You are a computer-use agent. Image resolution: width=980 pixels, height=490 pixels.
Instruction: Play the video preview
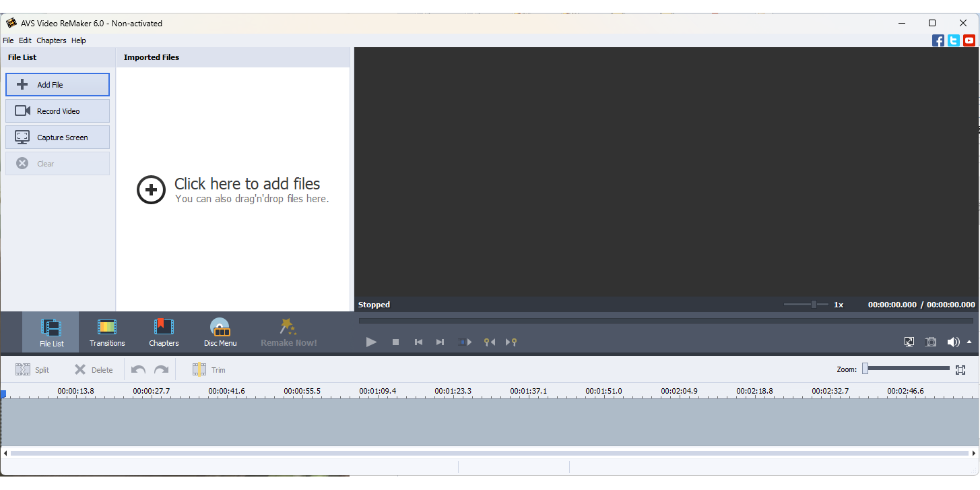371,342
